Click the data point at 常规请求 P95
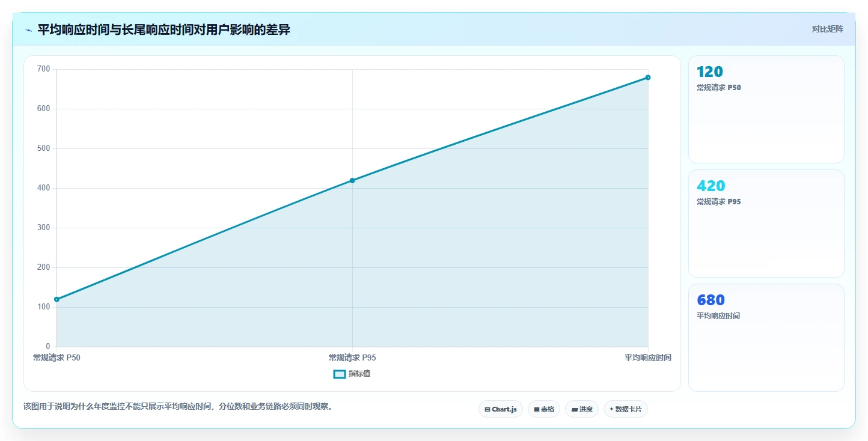This screenshot has height=441, width=868. (352, 180)
